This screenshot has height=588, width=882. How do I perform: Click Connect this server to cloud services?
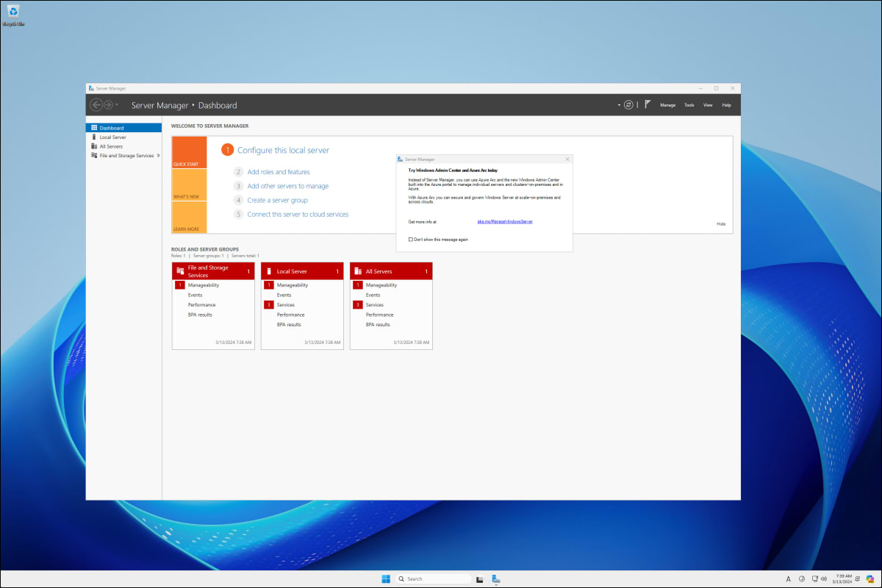coord(298,215)
